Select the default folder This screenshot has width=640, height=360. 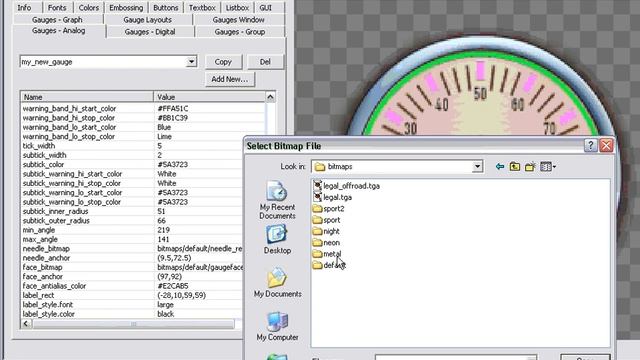pos(329,265)
